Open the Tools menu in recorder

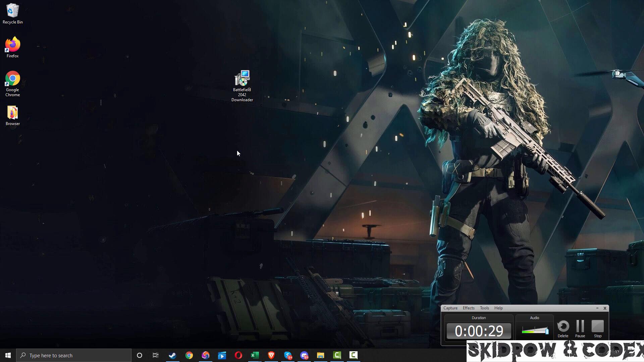pos(484,308)
